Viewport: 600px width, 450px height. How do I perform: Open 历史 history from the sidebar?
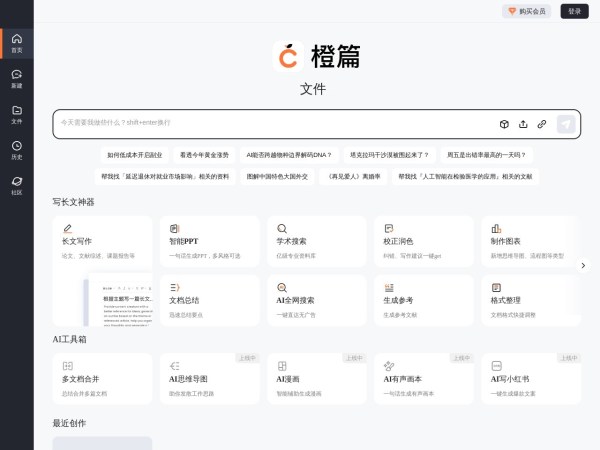[x=16, y=150]
